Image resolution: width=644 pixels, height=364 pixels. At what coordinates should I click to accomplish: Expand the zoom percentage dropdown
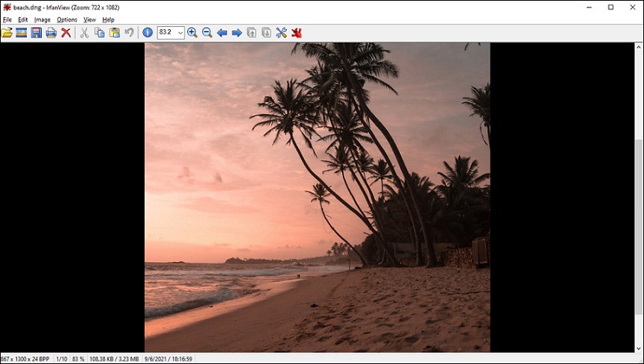click(180, 33)
